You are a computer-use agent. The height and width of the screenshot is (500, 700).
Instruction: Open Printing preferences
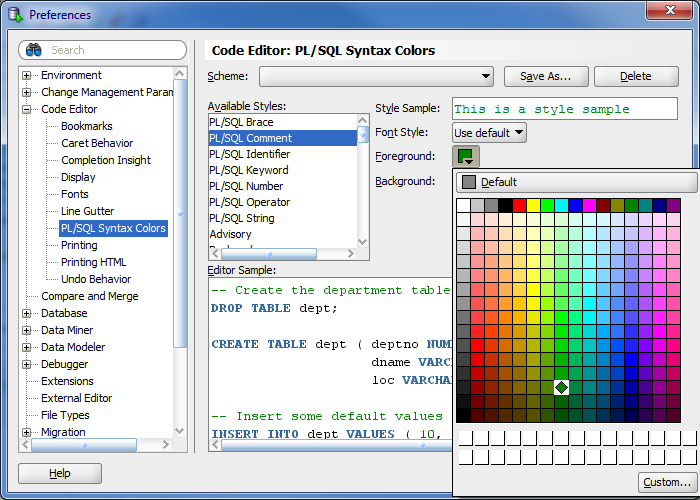[x=79, y=245]
